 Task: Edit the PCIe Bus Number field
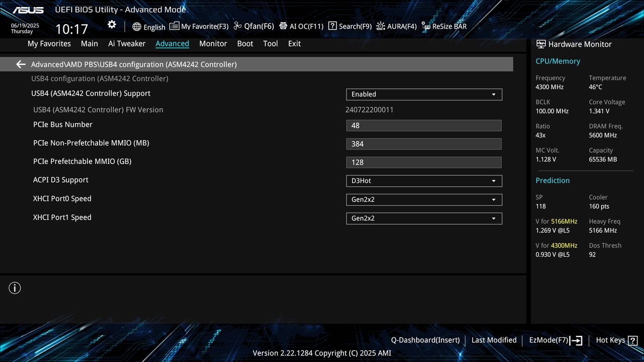click(x=424, y=125)
